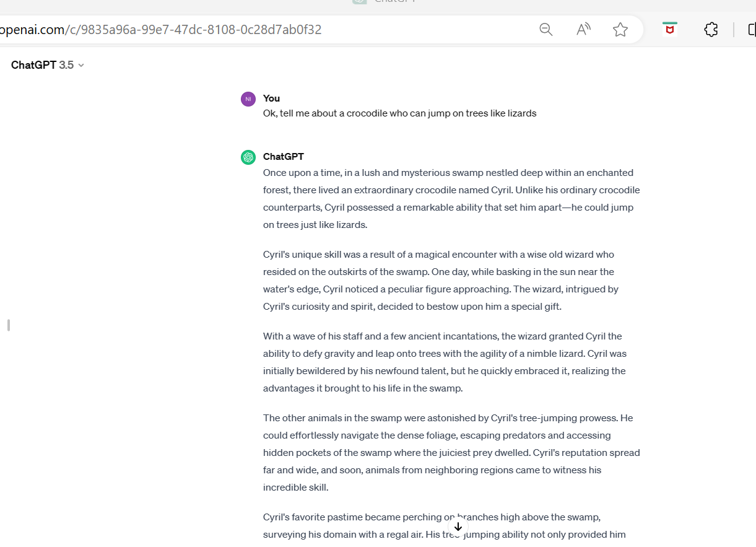The height and width of the screenshot is (547, 756).
Task: Add page to favorites with star icon
Action: 620,30
